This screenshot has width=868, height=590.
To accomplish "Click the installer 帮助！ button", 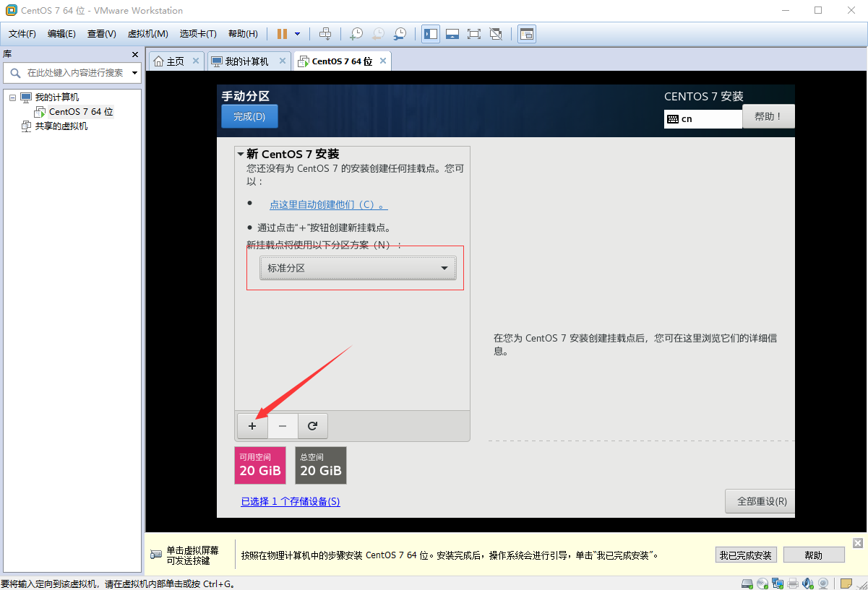I will click(768, 116).
